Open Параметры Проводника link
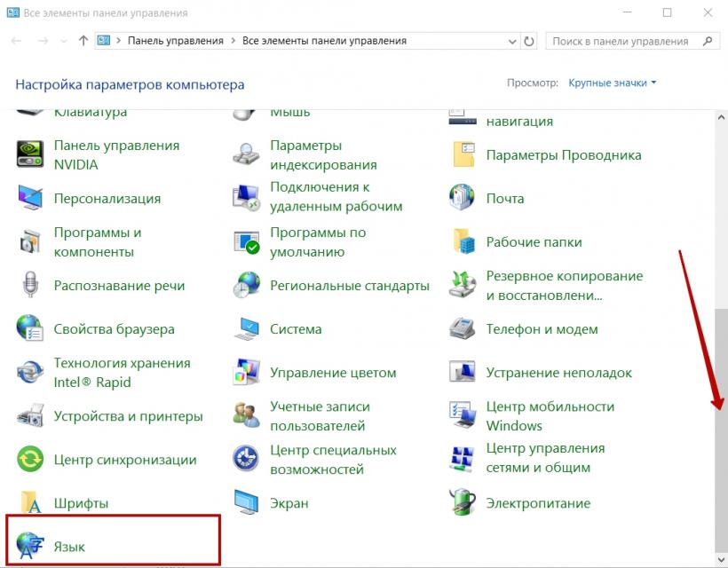 tap(563, 154)
